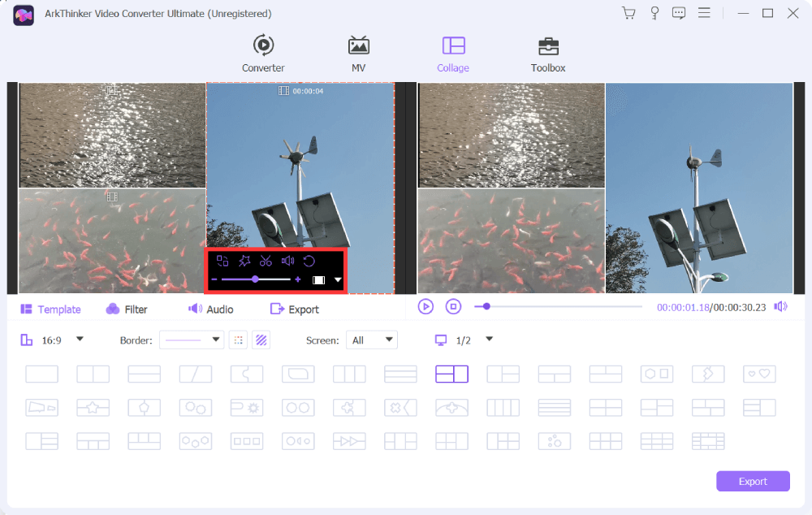The height and width of the screenshot is (515, 812).
Task: Open the Export tab beside Audio
Action: (295, 309)
